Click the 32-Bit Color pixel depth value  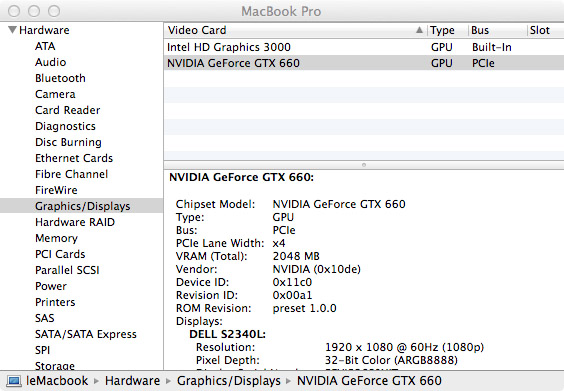point(391,360)
